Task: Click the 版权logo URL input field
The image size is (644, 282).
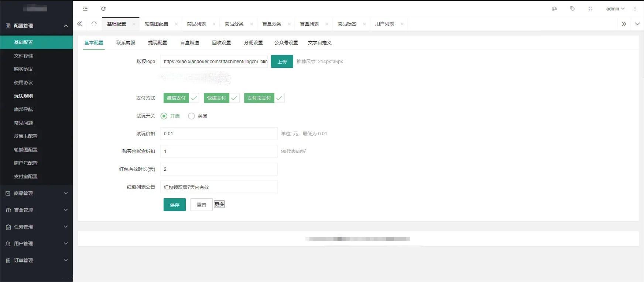Action: [214, 62]
